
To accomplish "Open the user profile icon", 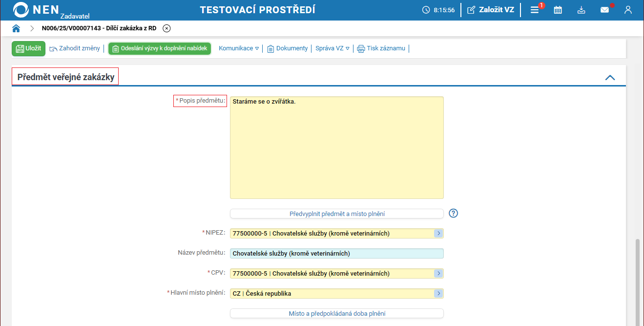I will tap(628, 10).
